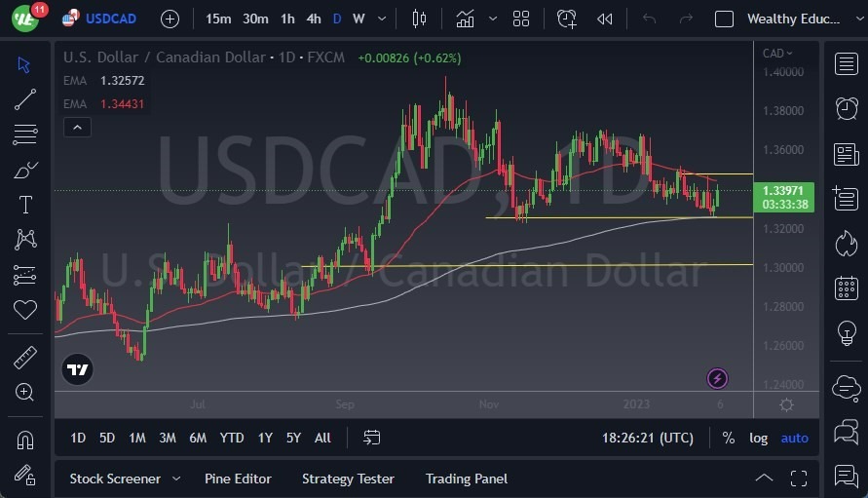Set date range to 5D
Screen dimensions: 868x498
click(x=107, y=438)
